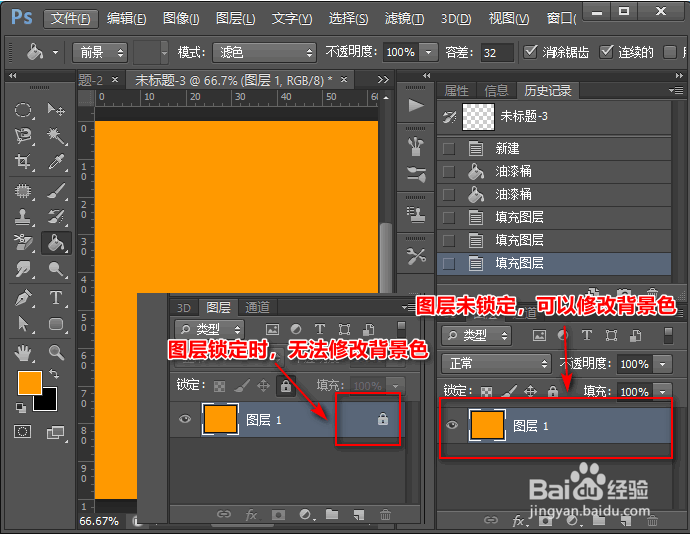Swap foreground and background colors
Screen dimensions: 690x535
[54, 374]
